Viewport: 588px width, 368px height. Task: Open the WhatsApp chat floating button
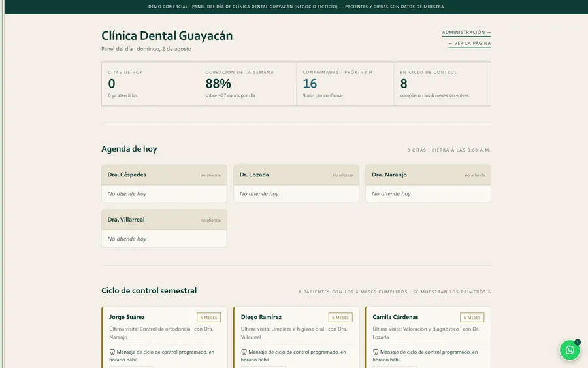(x=570, y=350)
